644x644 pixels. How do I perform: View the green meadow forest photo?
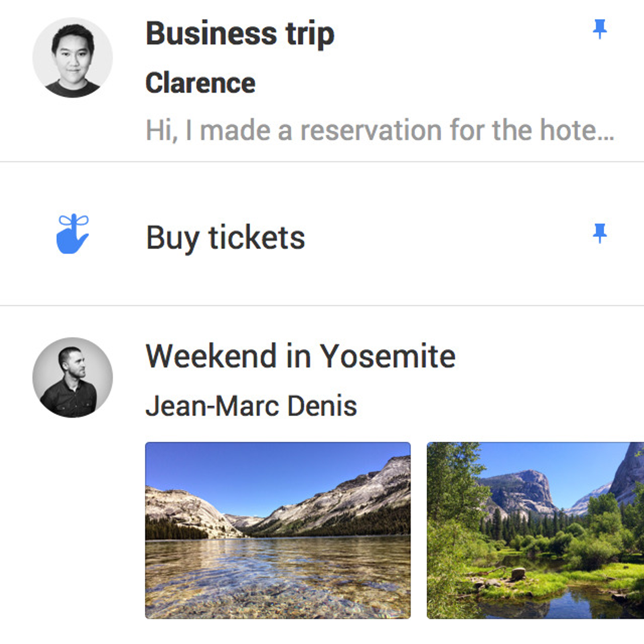(x=535, y=530)
